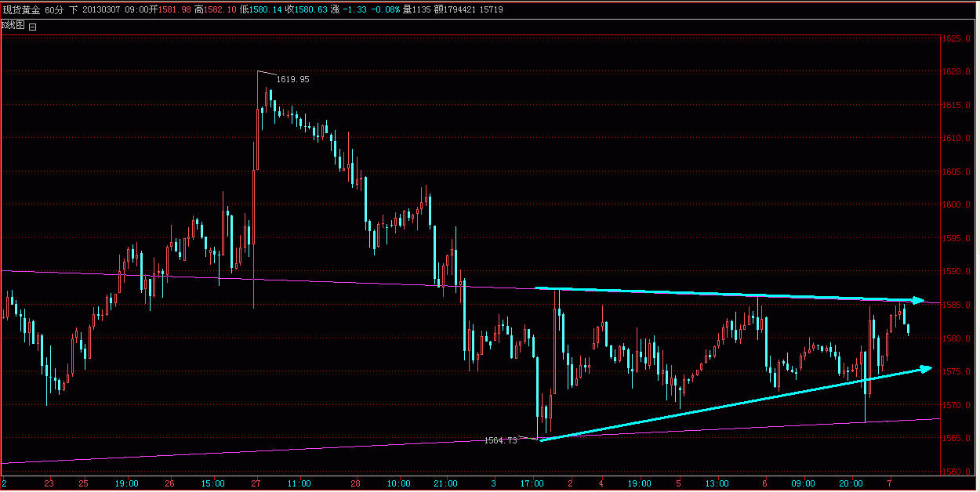This screenshot has width=980, height=492.
Task: Click the volume value 量1135
Action: [x=418, y=9]
